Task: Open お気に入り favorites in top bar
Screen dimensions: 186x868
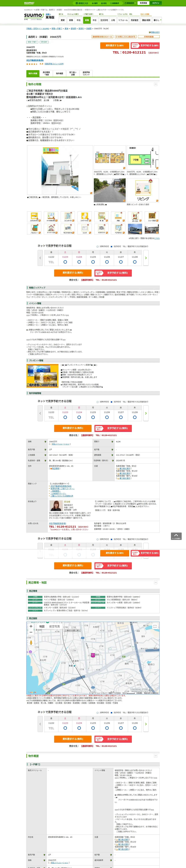Action: point(82,3)
